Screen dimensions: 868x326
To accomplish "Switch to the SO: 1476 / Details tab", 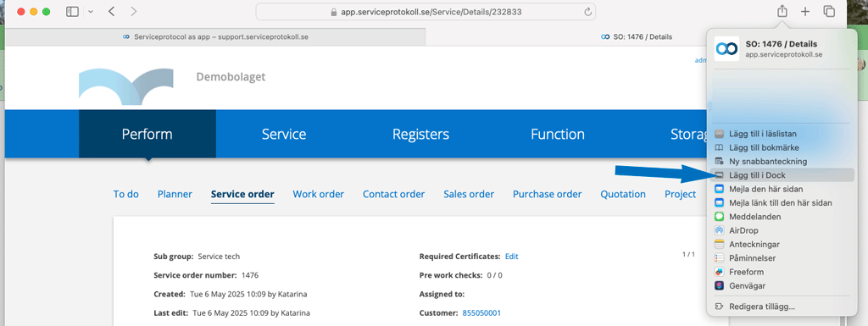I will (636, 37).
